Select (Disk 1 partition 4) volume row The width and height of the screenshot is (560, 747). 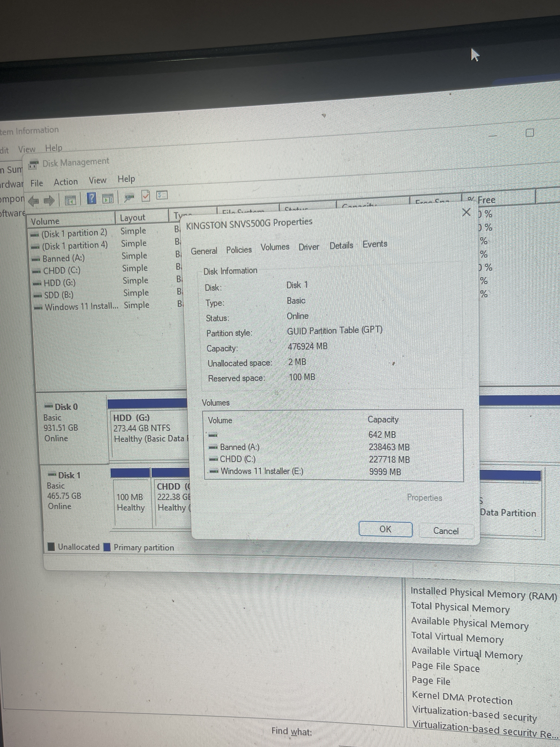pyautogui.click(x=75, y=246)
